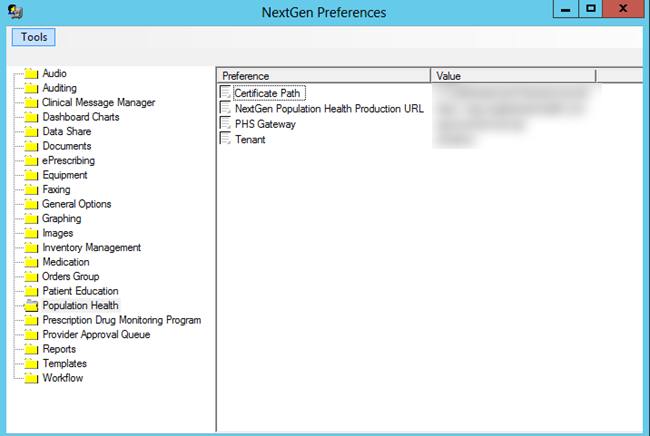This screenshot has height=436, width=650.
Task: Select the Reports category
Action: (59, 349)
